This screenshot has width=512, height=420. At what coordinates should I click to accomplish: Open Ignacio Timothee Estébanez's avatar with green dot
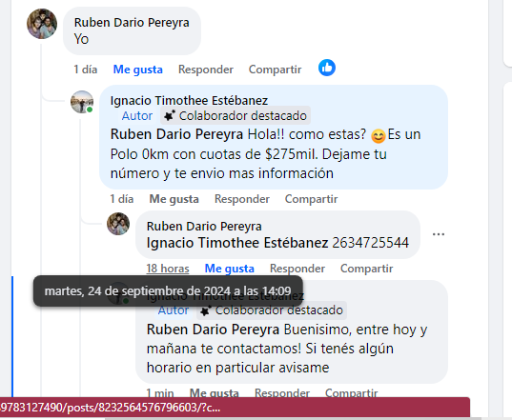tap(82, 102)
